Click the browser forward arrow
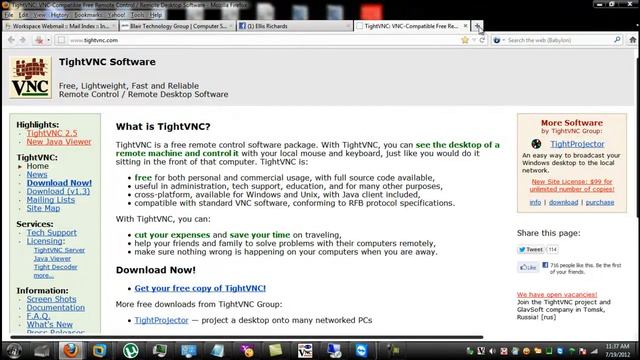Image resolution: width=640 pixels, height=360 pixels. pyautogui.click(x=22, y=40)
